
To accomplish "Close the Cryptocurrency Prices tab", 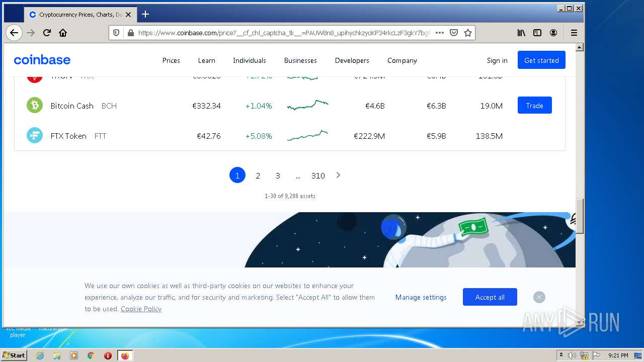I will pyautogui.click(x=128, y=15).
